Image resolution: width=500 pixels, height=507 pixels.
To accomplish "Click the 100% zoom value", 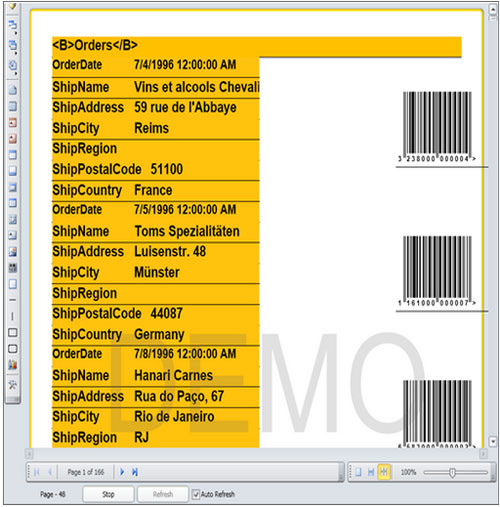I will (408, 472).
